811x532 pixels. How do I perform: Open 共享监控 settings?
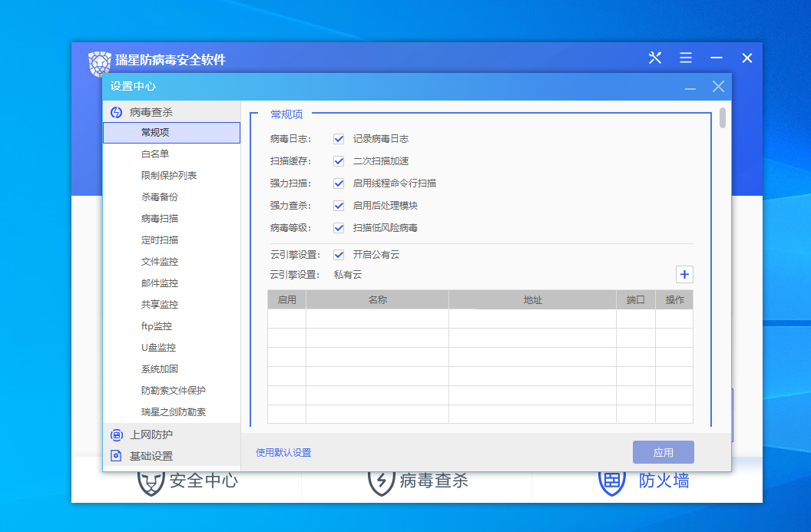(172, 305)
